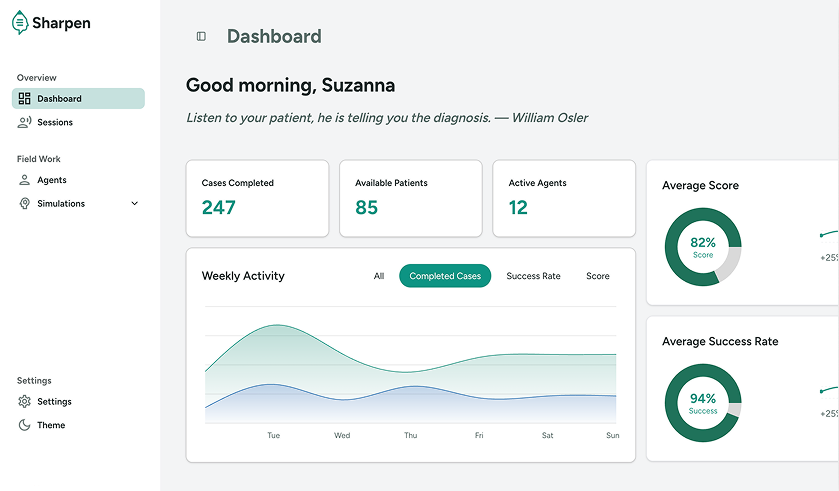Switch chart to Success Rate
This screenshot has height=491, width=839.
(533, 276)
